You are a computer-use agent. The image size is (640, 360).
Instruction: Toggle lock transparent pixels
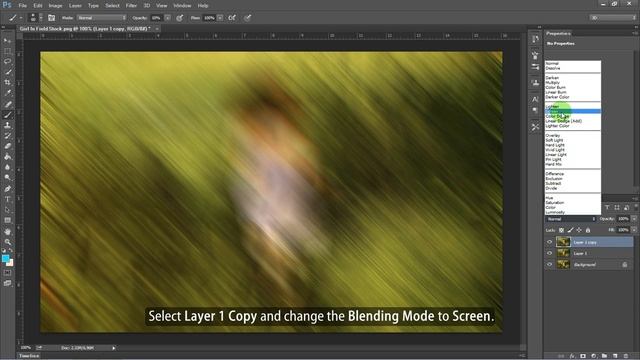point(562,230)
